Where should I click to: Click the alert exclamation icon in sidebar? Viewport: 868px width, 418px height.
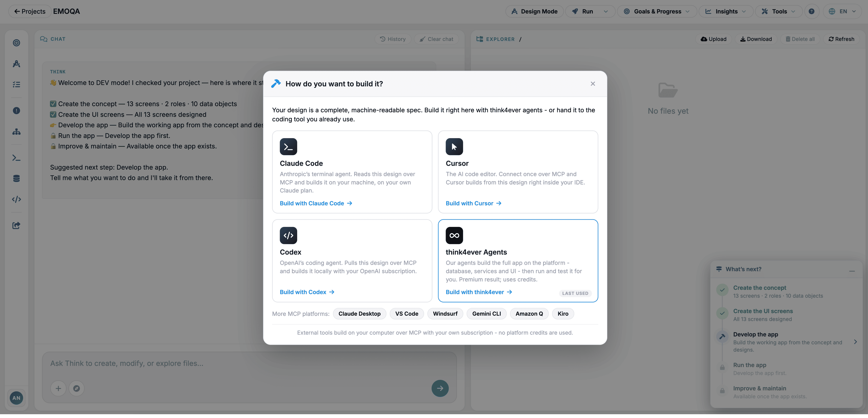(16, 111)
